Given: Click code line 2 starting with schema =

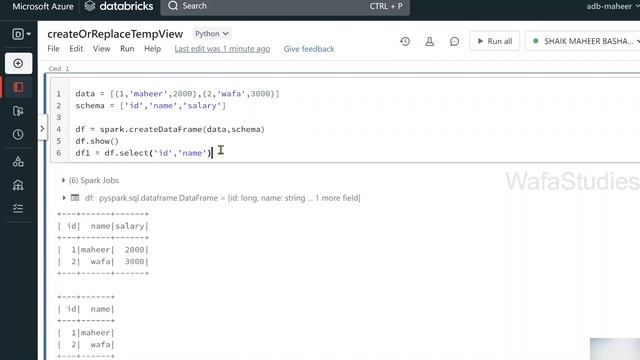Looking at the screenshot, I should 150,106.
